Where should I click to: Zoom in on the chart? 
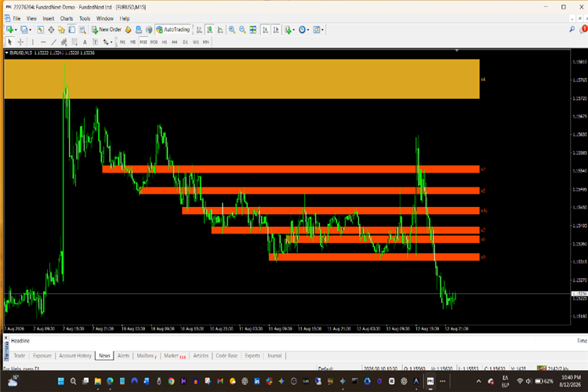tap(232, 30)
